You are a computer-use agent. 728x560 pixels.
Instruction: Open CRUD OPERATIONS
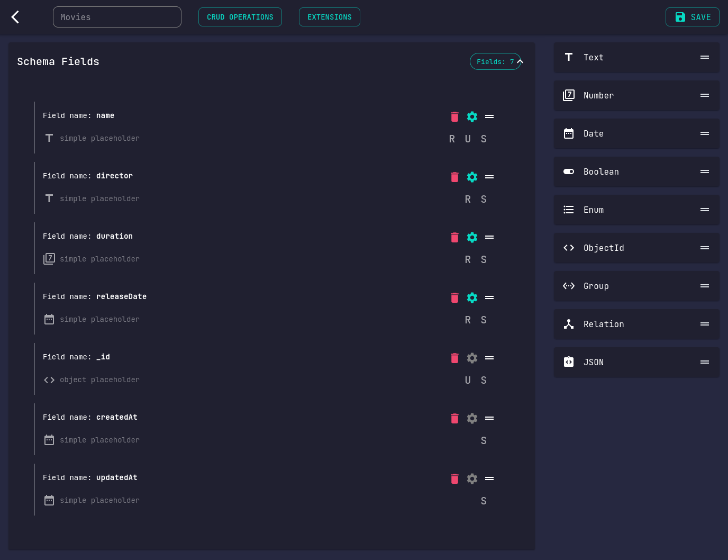(x=240, y=17)
